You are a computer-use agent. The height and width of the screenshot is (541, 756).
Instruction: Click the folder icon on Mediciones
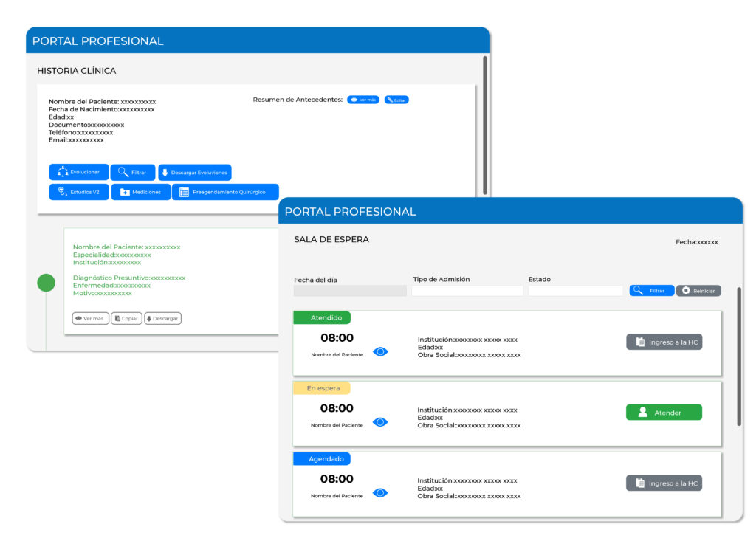[125, 192]
